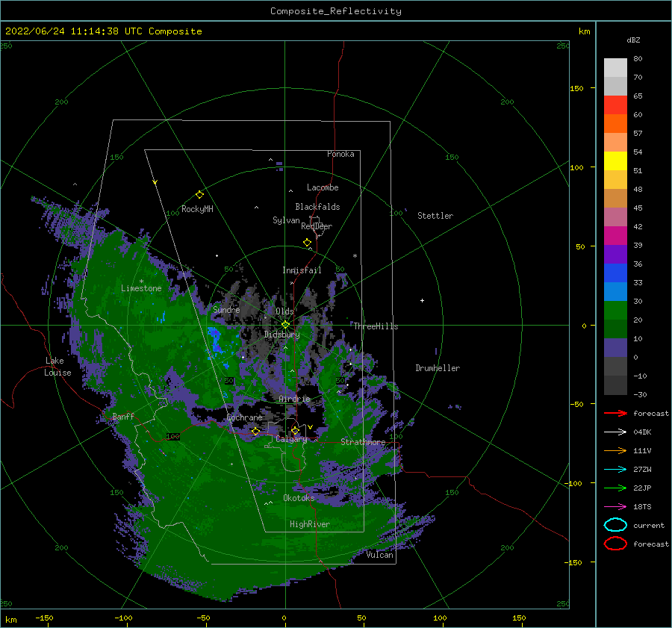The width and height of the screenshot is (672, 628).
Task: Click the current legend label
Action: 649,525
